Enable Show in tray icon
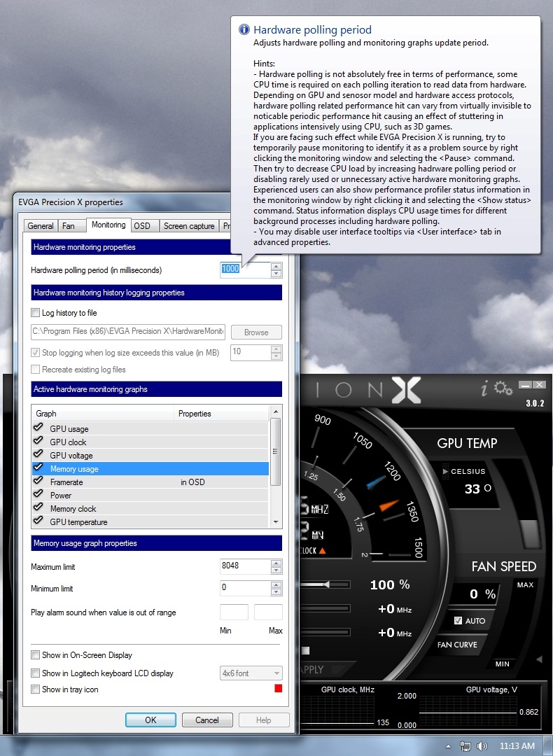 [35, 689]
